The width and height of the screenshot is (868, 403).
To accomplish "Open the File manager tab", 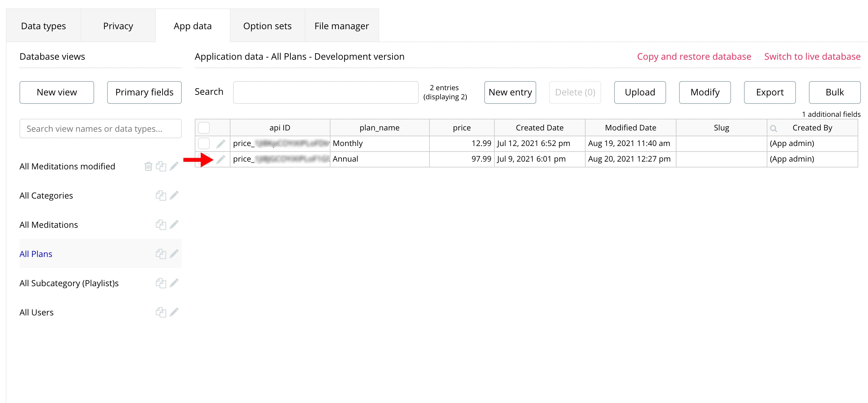I will click(341, 26).
